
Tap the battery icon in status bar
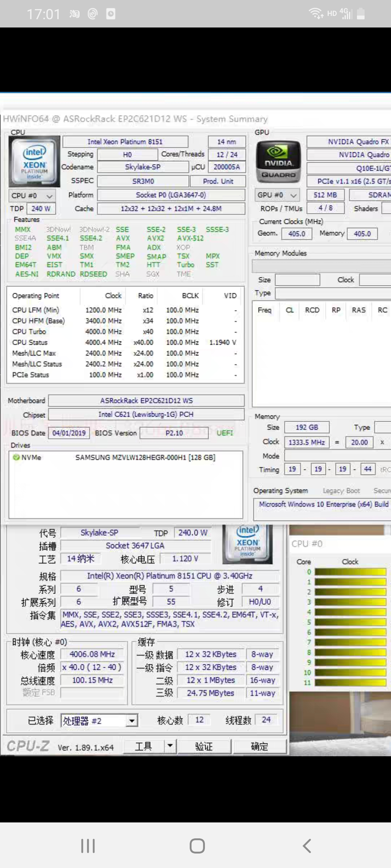click(361, 14)
